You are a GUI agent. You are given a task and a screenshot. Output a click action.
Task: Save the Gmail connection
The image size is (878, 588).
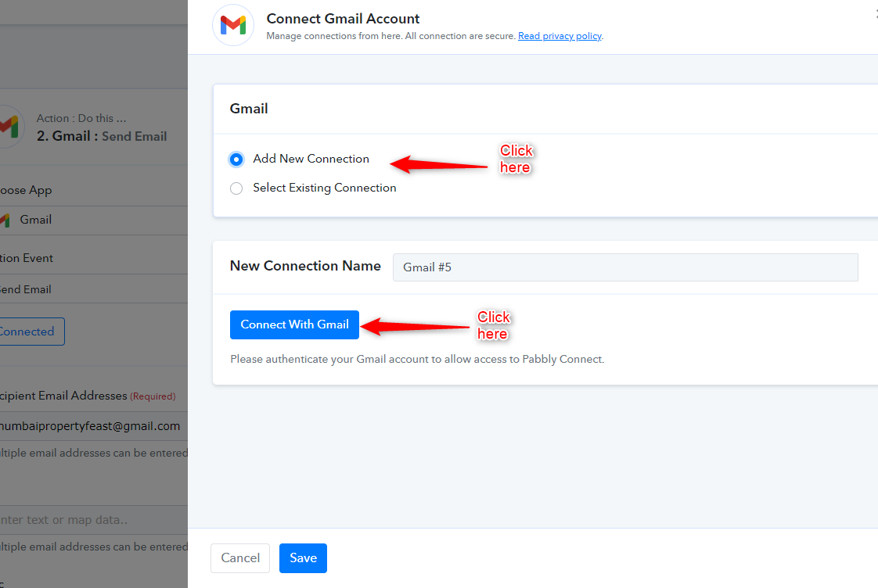(x=303, y=558)
